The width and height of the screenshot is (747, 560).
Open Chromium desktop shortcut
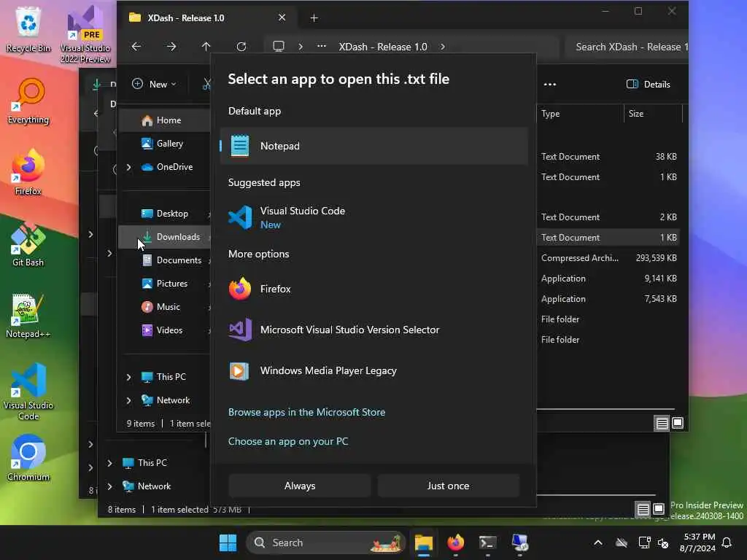coord(28,458)
